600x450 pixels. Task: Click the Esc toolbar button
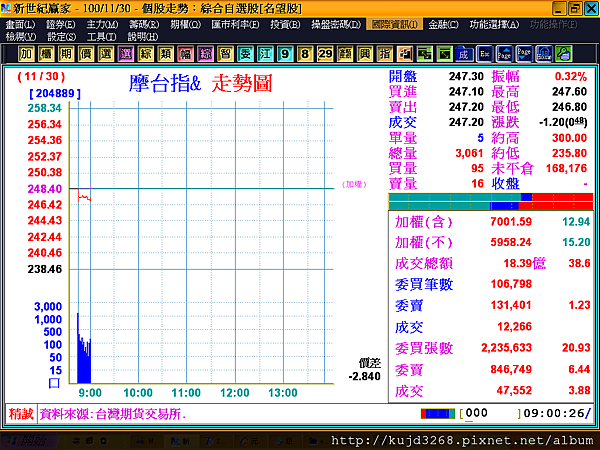(484, 54)
